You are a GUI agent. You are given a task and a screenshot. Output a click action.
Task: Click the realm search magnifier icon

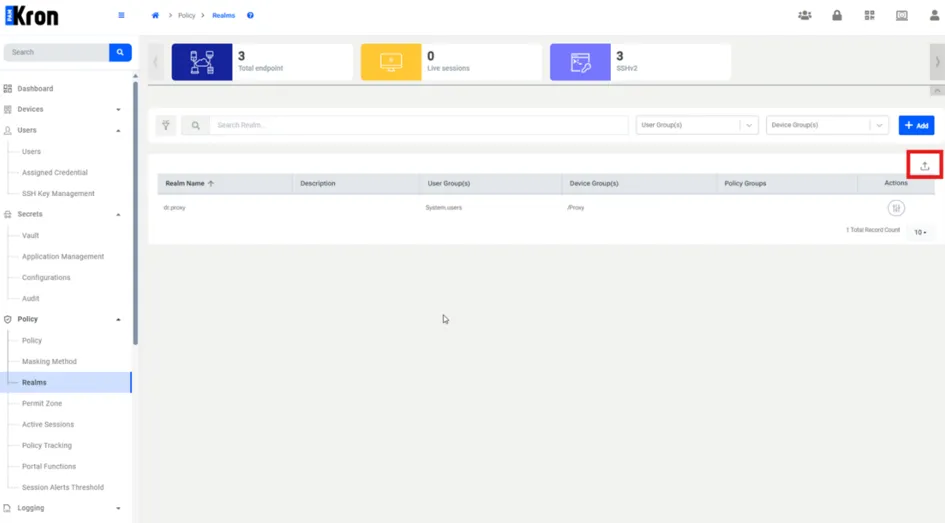(196, 125)
